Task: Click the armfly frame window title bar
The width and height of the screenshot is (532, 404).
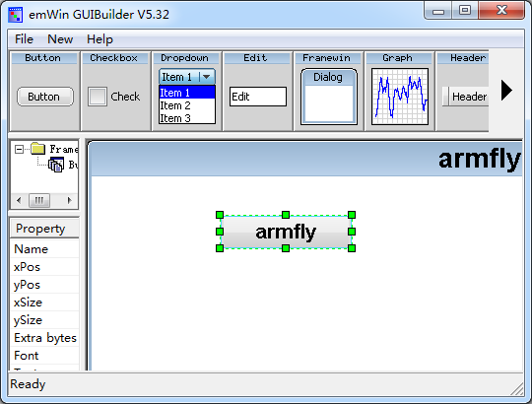Action: [x=306, y=159]
